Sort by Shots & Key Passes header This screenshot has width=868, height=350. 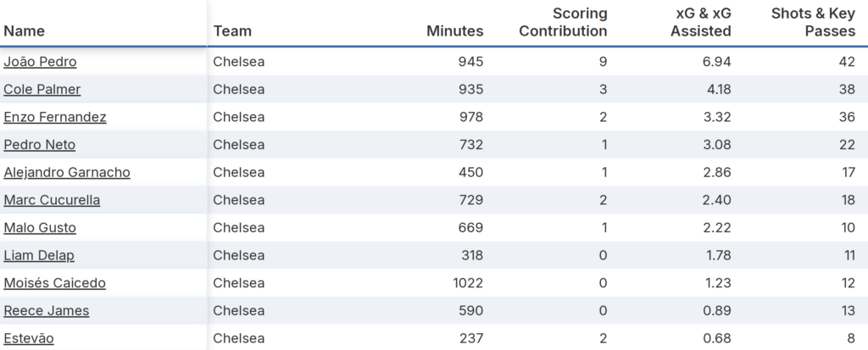click(x=815, y=23)
